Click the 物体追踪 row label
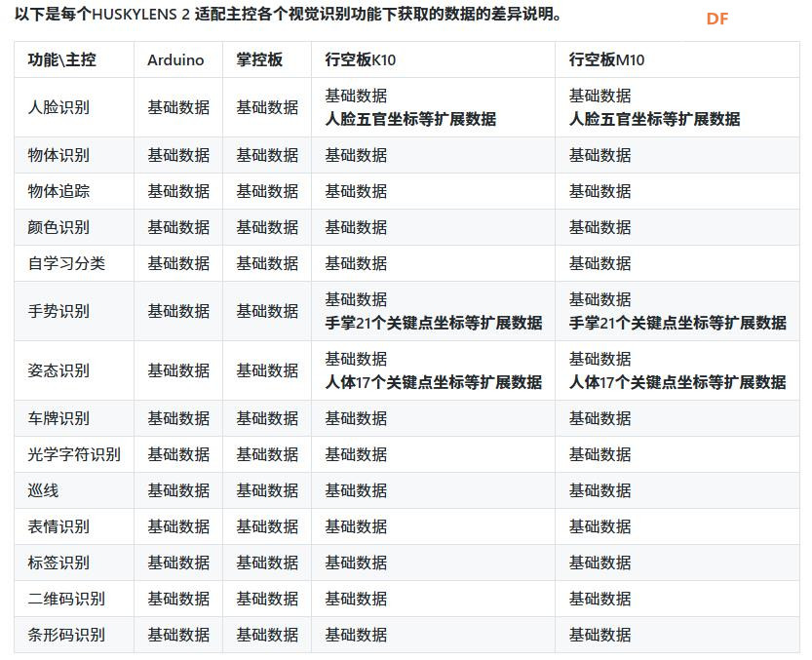This screenshot has height=660, width=812. tap(58, 191)
